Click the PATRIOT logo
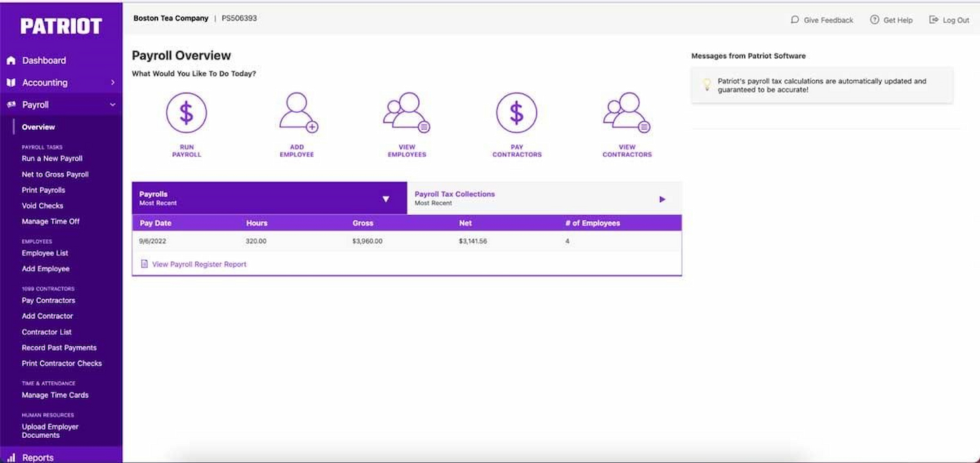 tap(61, 26)
